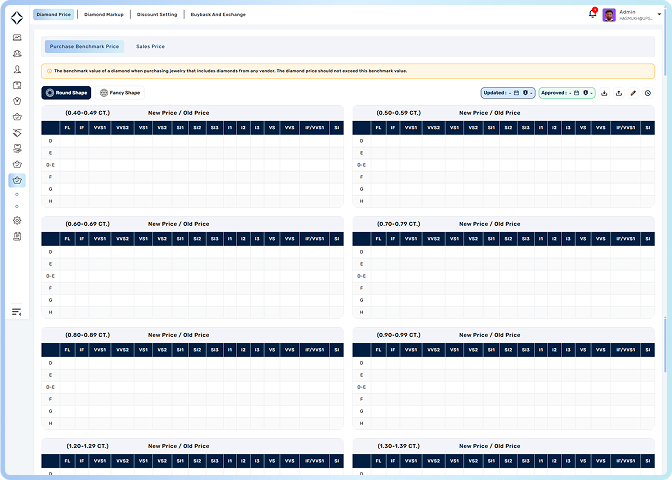Open the notification bell
The height and width of the screenshot is (480, 672).
tap(592, 14)
